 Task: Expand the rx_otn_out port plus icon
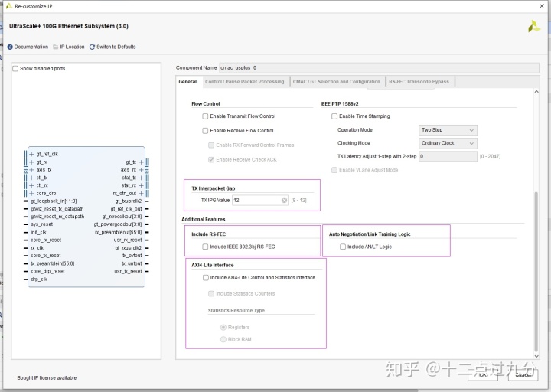point(141,194)
